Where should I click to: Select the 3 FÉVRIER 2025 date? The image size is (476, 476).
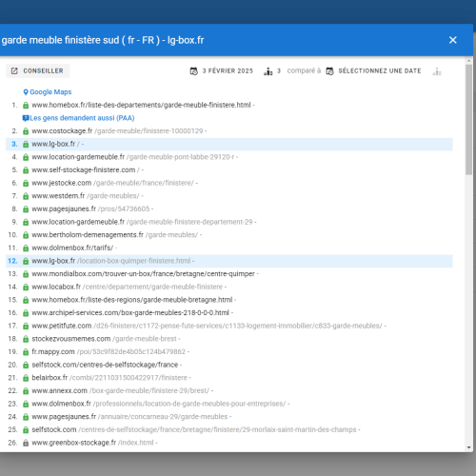pos(228,70)
